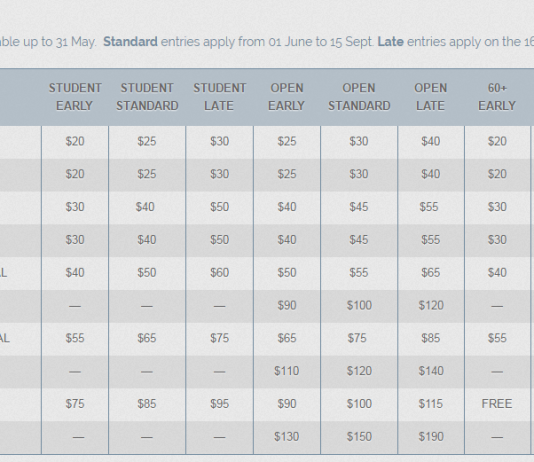Screen dimensions: 534x462
Task: Click the bold Late word in description
Action: click(391, 42)
